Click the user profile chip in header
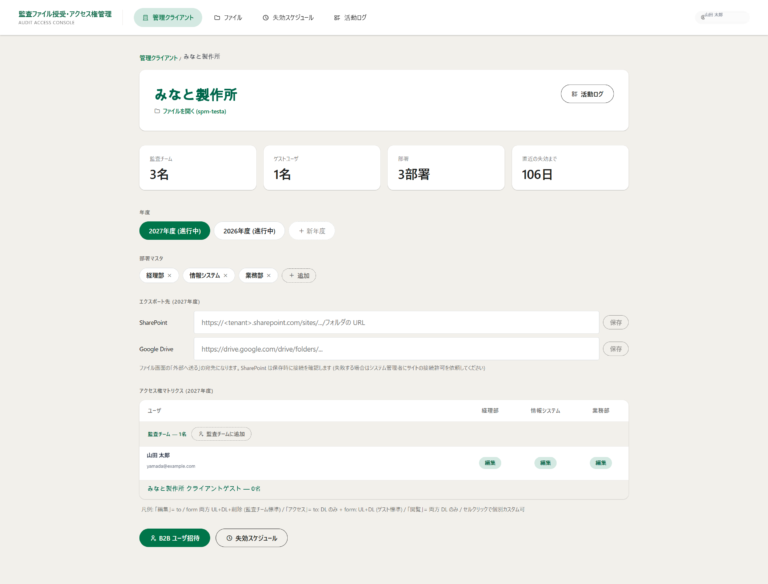The height and width of the screenshot is (584, 768). click(x=722, y=17)
